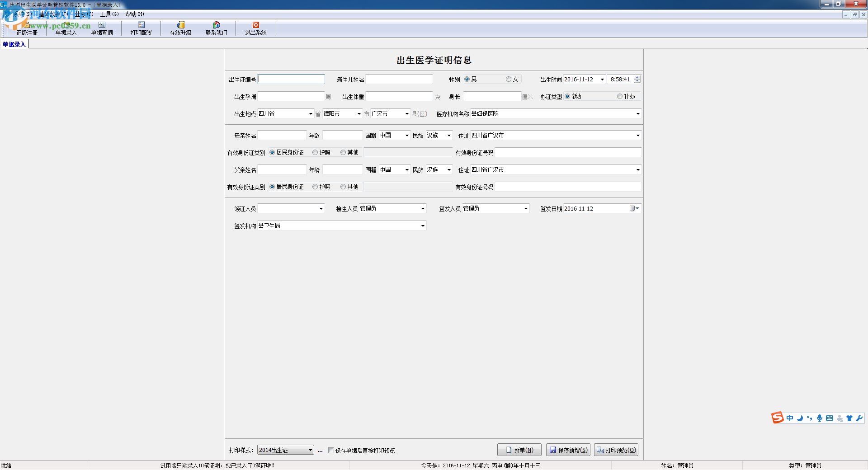Enable 保存单据后直接打印预览 checkbox
The image size is (868, 470).
(x=331, y=450)
